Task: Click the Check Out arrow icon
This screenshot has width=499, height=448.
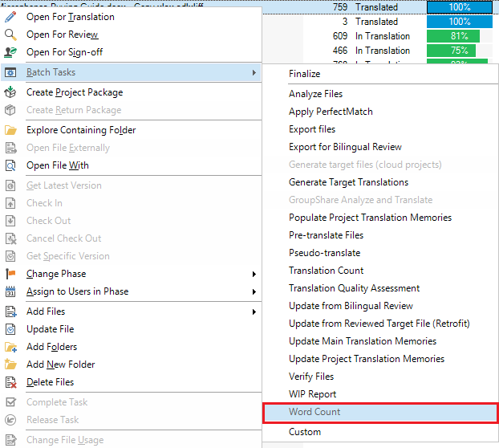Action: (x=10, y=221)
